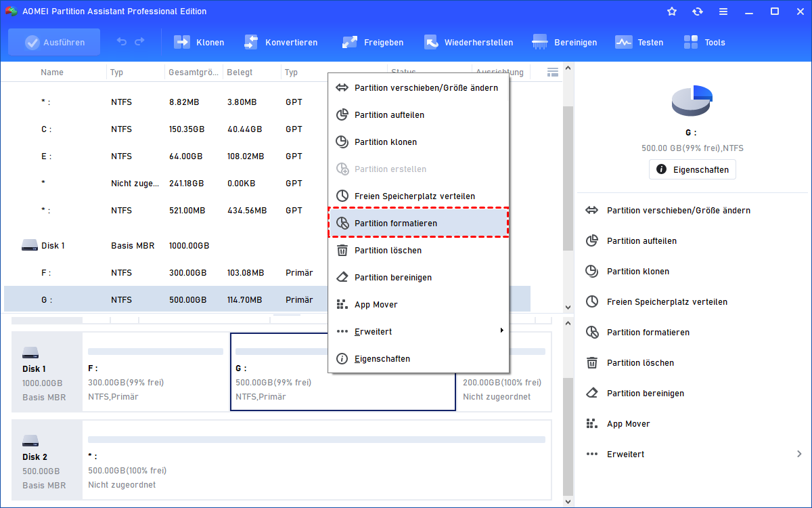Click the Klonen toolbar icon

pos(182,42)
